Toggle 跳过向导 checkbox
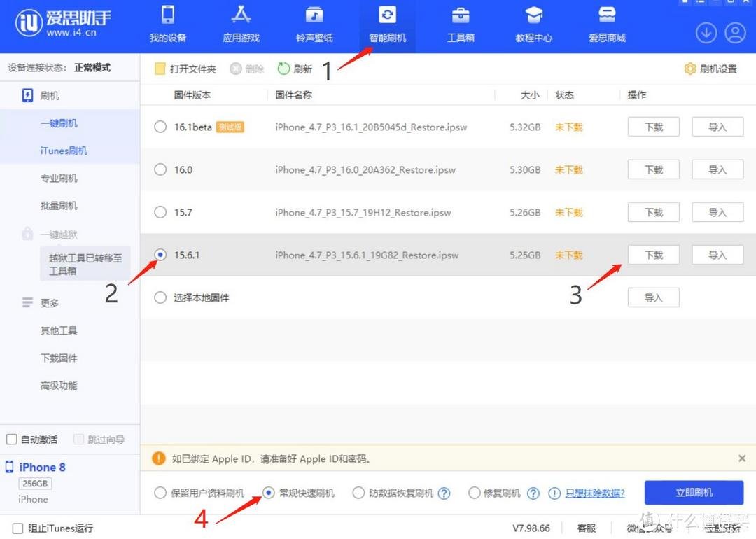This screenshot has height=539, width=756. (x=78, y=439)
